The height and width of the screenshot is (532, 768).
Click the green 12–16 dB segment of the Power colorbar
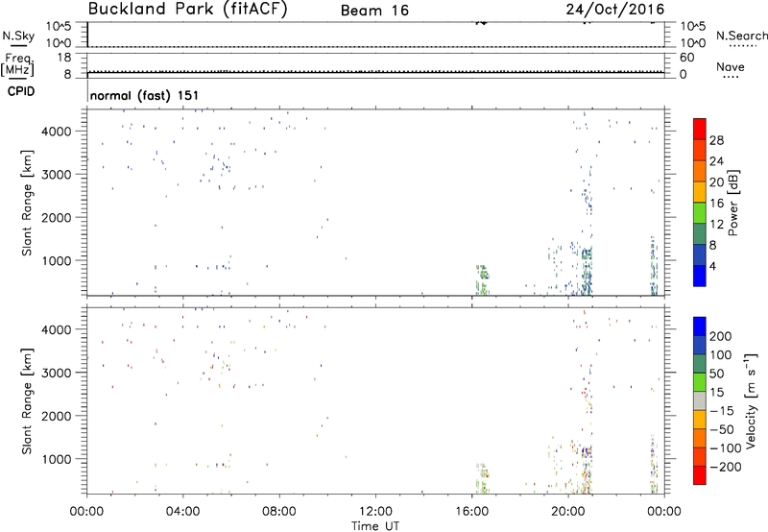pos(700,212)
